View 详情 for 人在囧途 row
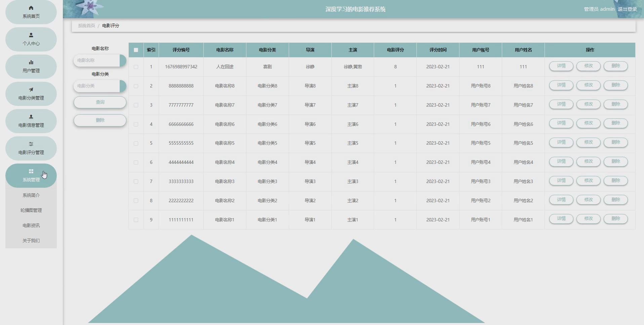Screen dimensions: 644x325 (x=561, y=66)
